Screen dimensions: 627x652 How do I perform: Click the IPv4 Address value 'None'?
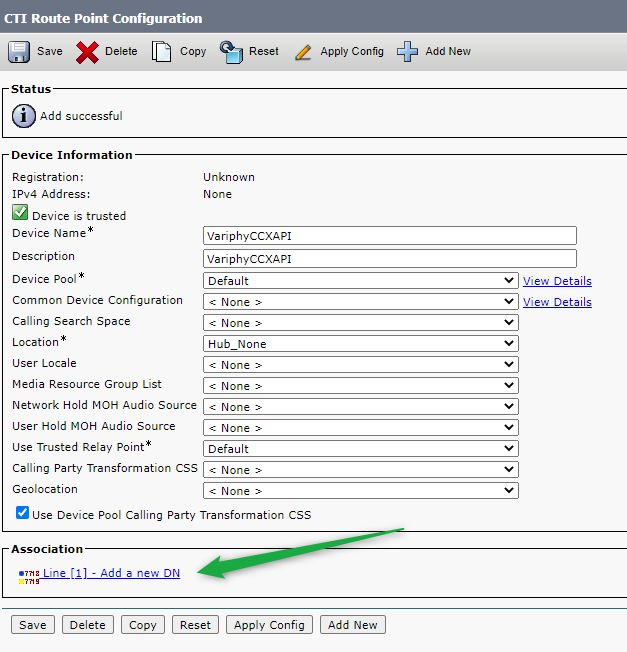(x=217, y=194)
